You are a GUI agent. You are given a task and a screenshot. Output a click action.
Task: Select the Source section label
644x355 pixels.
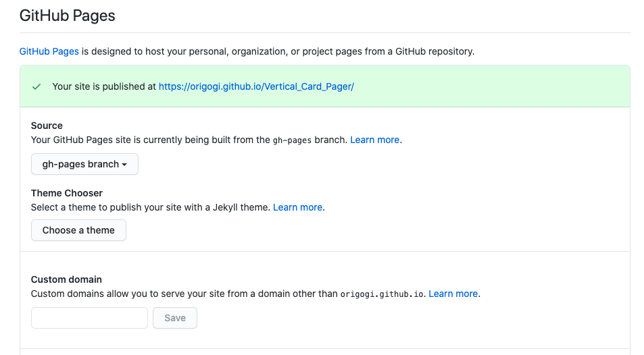click(47, 126)
